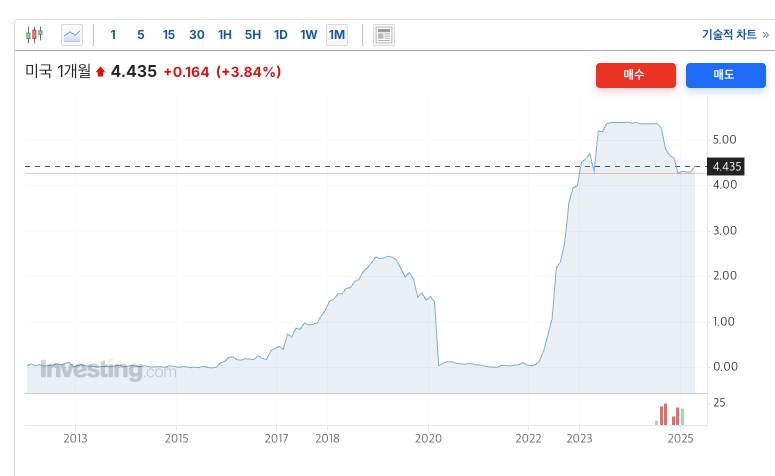Viewport: 775px width, 476px height.
Task: Click the 2018 label on time axis
Action: pyautogui.click(x=327, y=438)
